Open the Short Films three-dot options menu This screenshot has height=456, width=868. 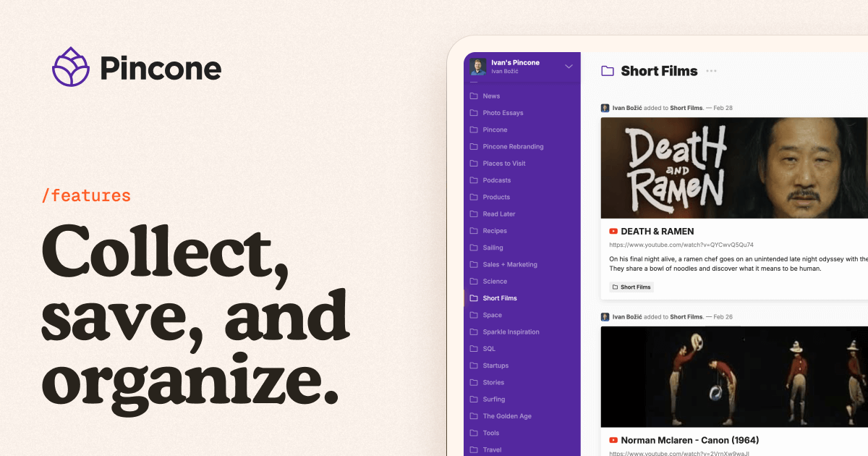pos(711,71)
